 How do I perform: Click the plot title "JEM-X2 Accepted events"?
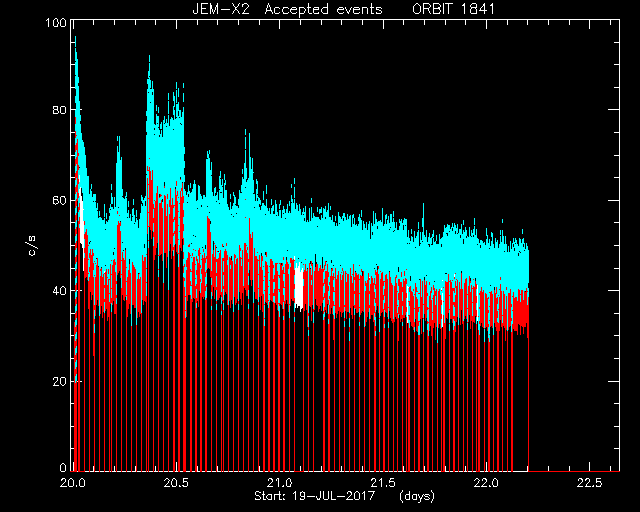click(x=288, y=9)
